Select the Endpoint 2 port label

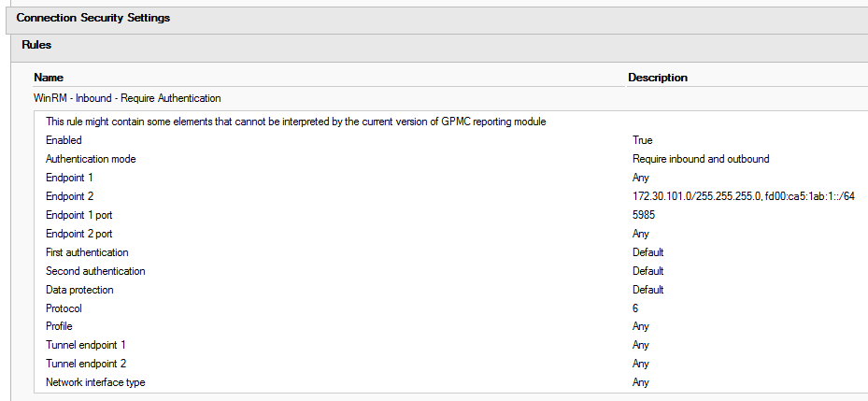click(x=79, y=234)
